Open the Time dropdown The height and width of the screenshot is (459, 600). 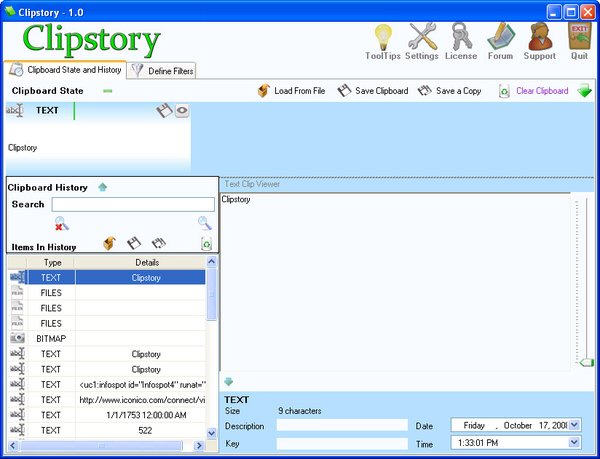574,443
